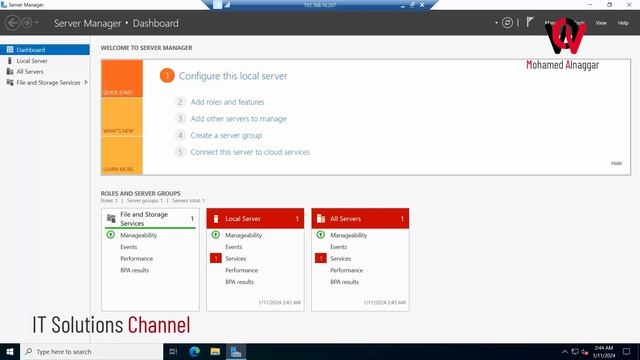Click step 3 circle beside Add other servers
Image resolution: width=640 pixels, height=360 pixels.
pyautogui.click(x=180, y=119)
